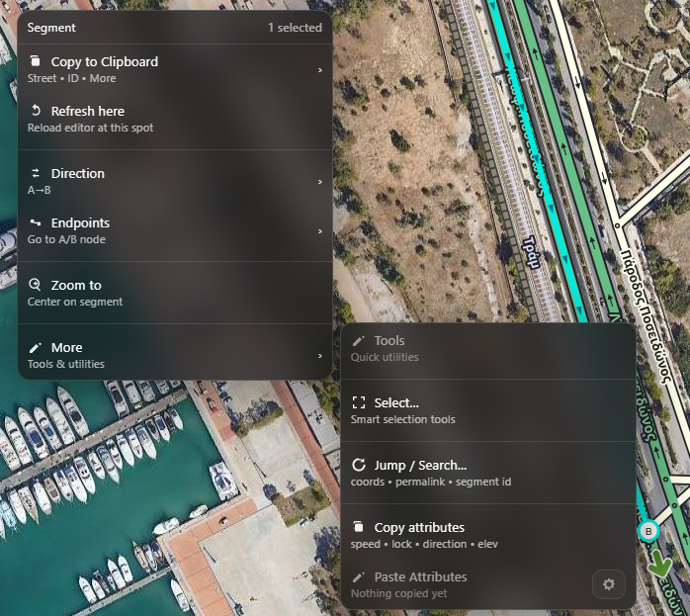The image size is (690, 616).
Task: Click the node icon beside Endpoints
Action: pyautogui.click(x=36, y=222)
